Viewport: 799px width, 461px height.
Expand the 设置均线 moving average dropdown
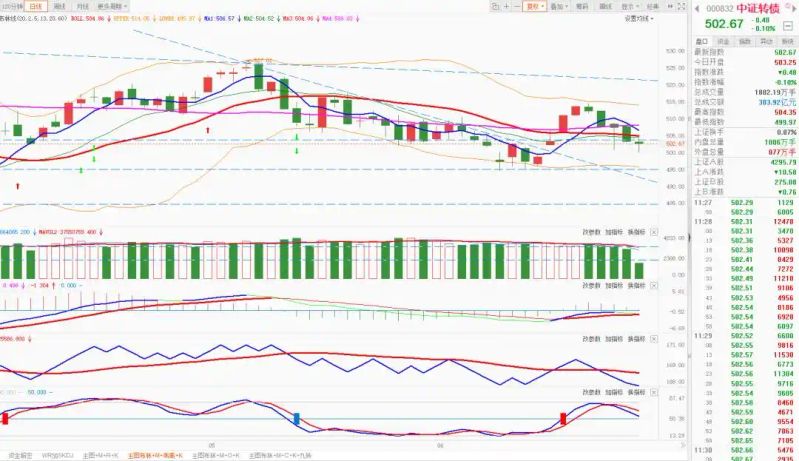pyautogui.click(x=639, y=18)
